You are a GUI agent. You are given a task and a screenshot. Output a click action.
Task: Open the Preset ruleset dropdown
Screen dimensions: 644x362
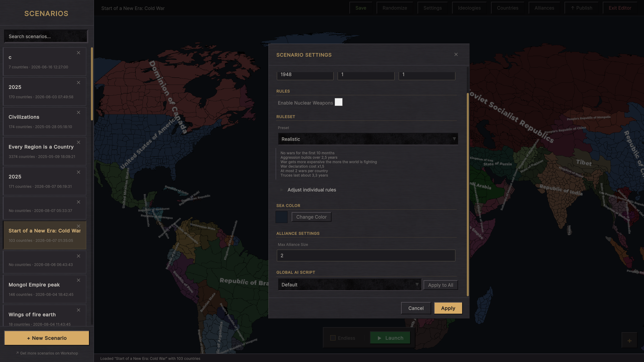point(368,139)
